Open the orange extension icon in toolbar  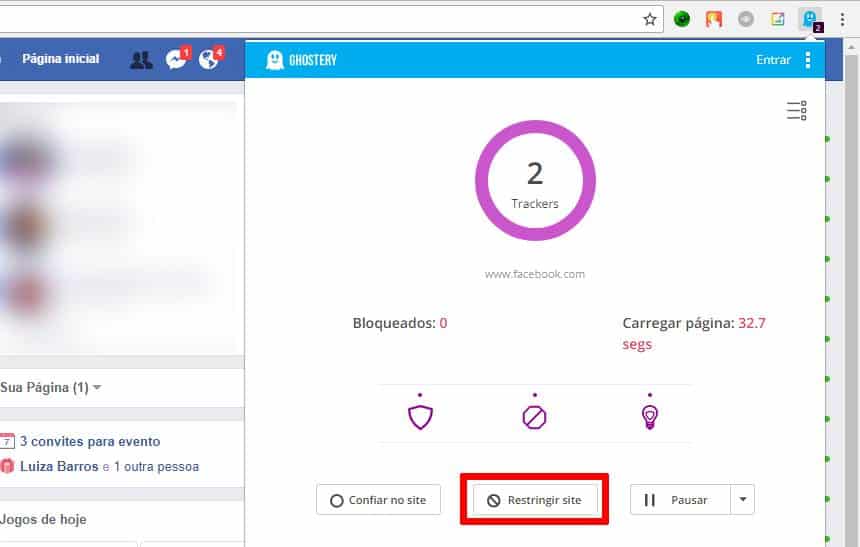[714, 20]
